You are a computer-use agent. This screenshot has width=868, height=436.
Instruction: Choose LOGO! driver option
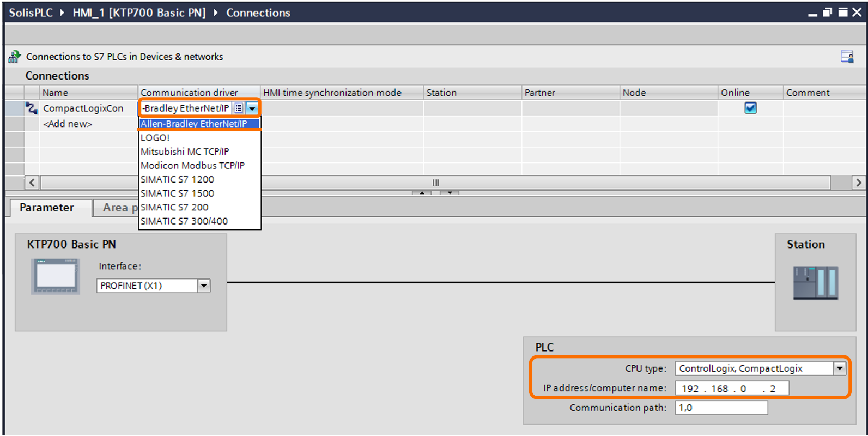point(199,138)
